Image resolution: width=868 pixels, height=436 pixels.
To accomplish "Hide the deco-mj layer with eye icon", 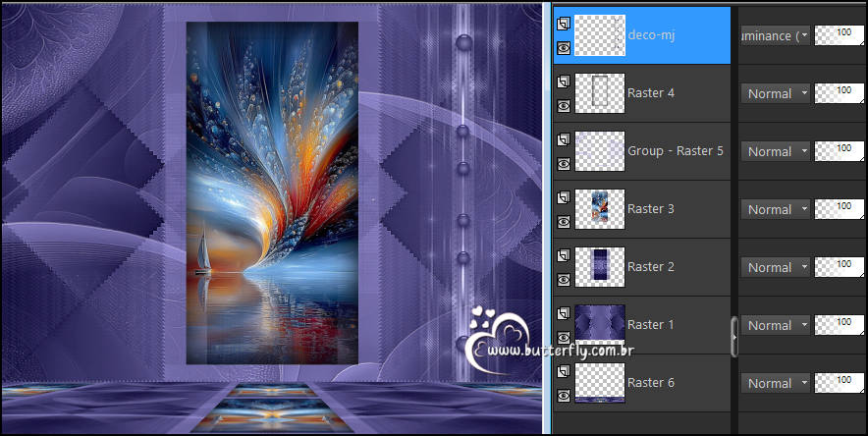I will [563, 47].
